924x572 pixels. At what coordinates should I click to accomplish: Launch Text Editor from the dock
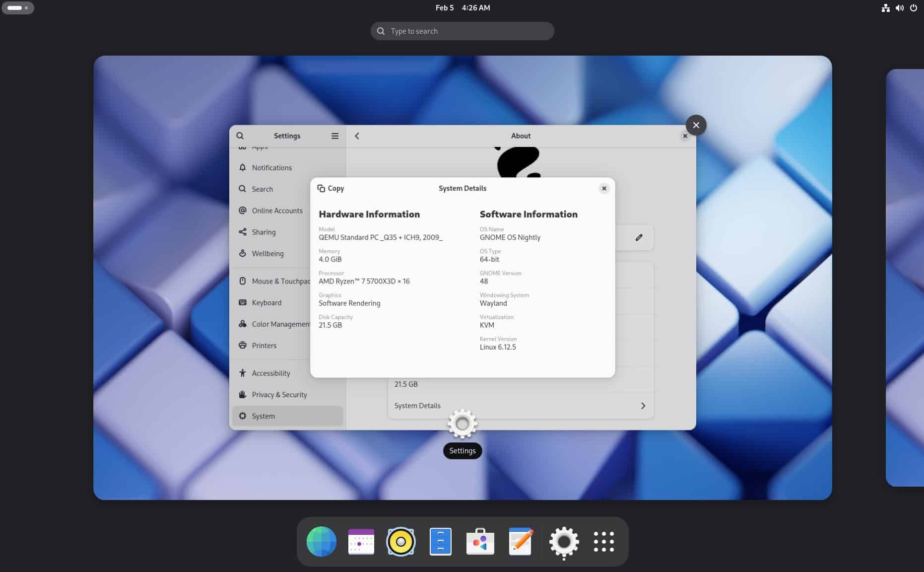point(520,542)
